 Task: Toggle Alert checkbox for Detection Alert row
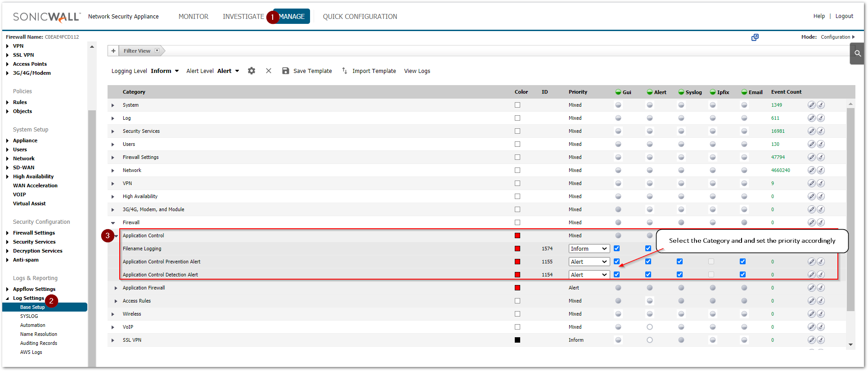648,274
